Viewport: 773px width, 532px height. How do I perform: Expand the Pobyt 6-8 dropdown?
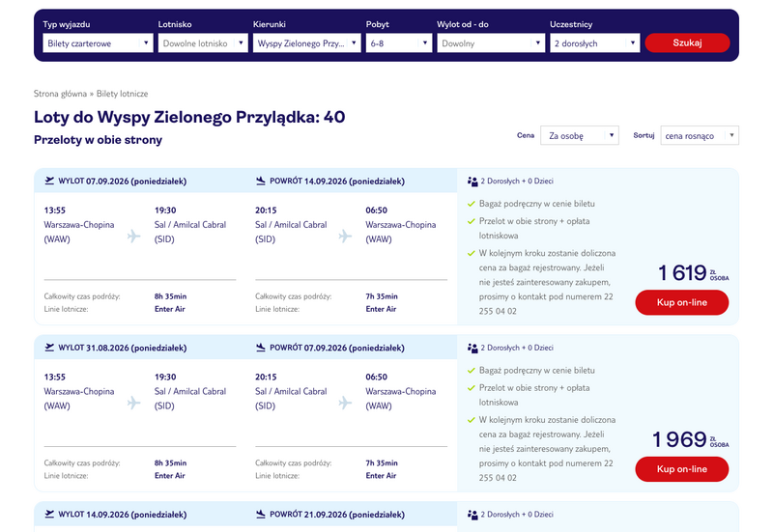coord(399,42)
